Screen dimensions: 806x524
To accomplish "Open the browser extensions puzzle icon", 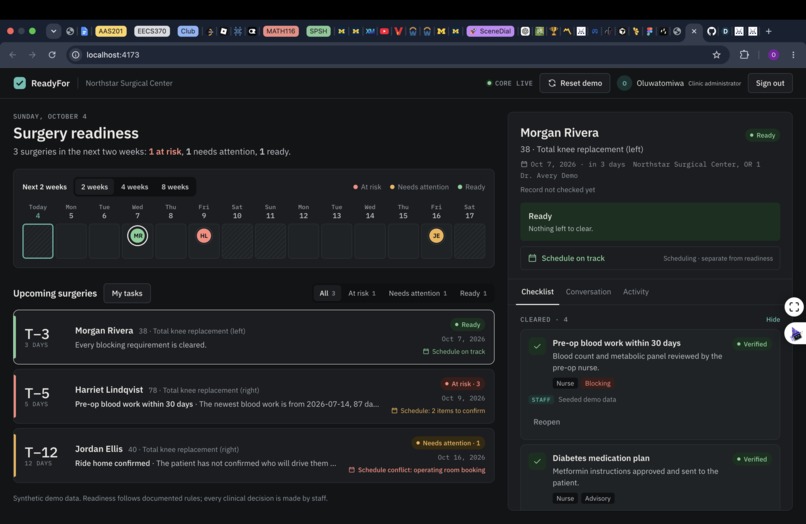I will (x=744, y=55).
